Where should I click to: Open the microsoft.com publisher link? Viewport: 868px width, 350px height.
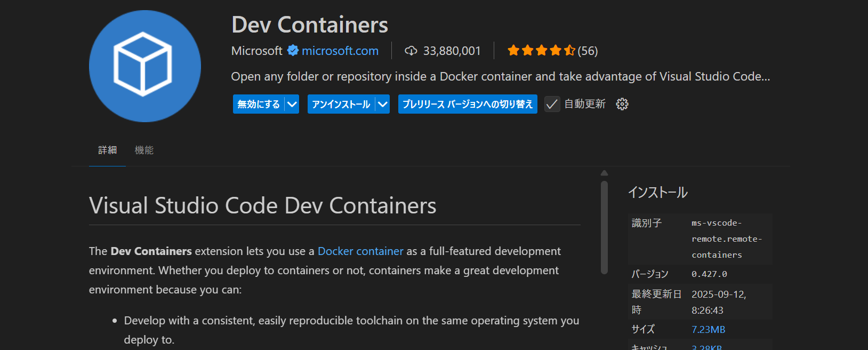pos(340,51)
